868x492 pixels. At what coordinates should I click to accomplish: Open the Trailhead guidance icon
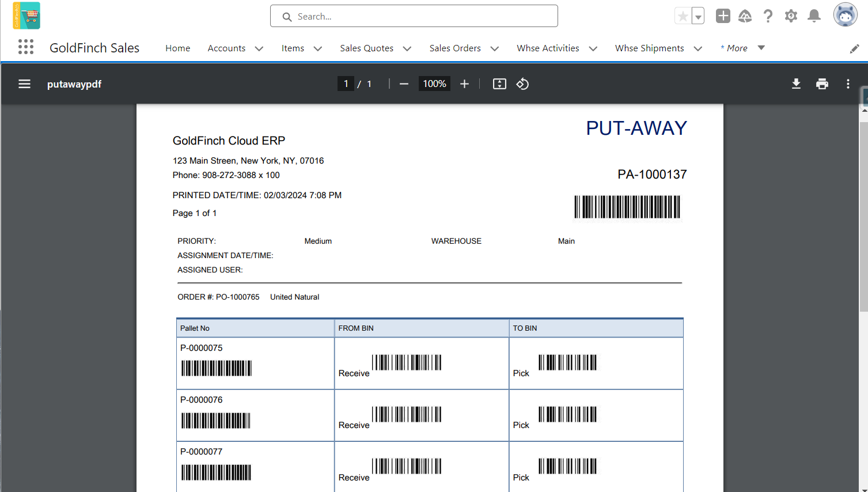[745, 16]
